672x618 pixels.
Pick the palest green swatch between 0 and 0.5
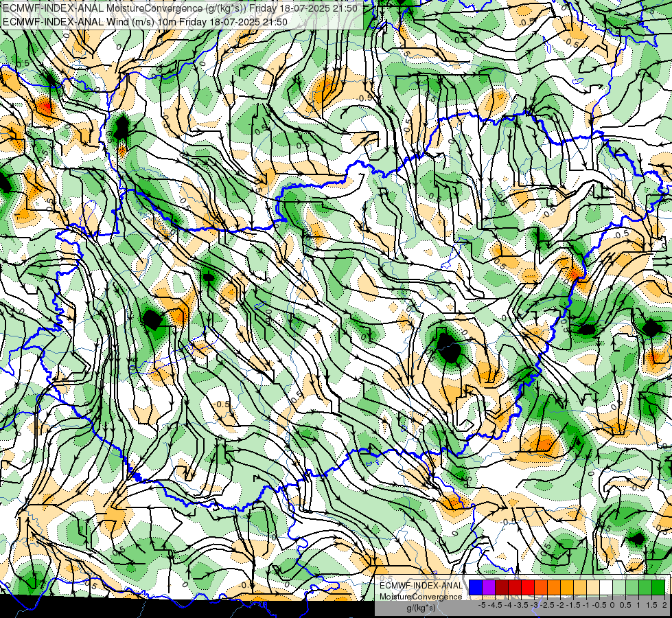pyautogui.click(x=619, y=587)
